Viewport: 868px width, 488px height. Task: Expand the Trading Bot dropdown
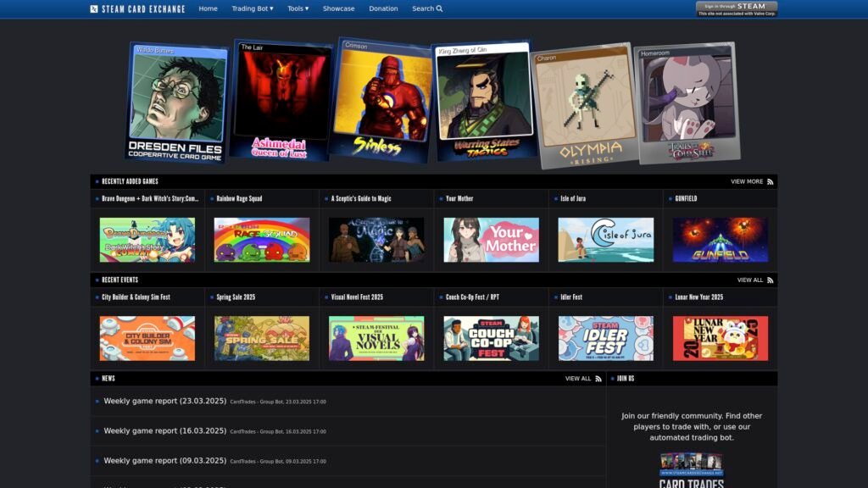pos(253,8)
